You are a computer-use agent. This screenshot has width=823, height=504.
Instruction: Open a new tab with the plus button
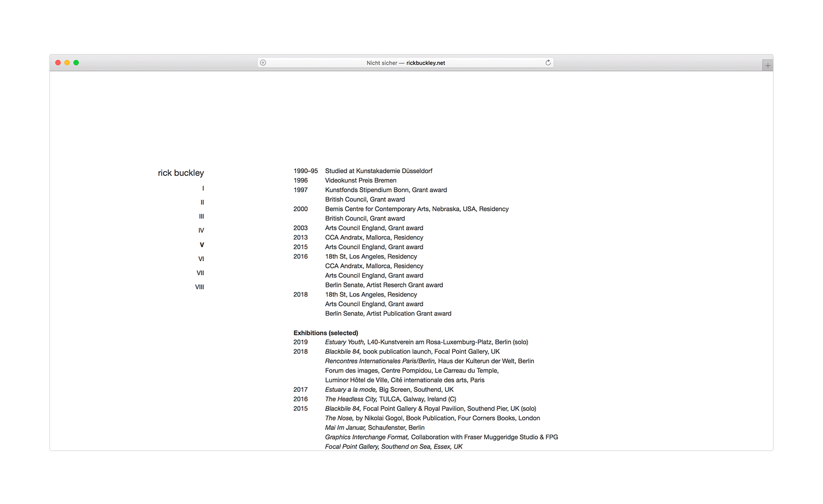click(x=767, y=65)
